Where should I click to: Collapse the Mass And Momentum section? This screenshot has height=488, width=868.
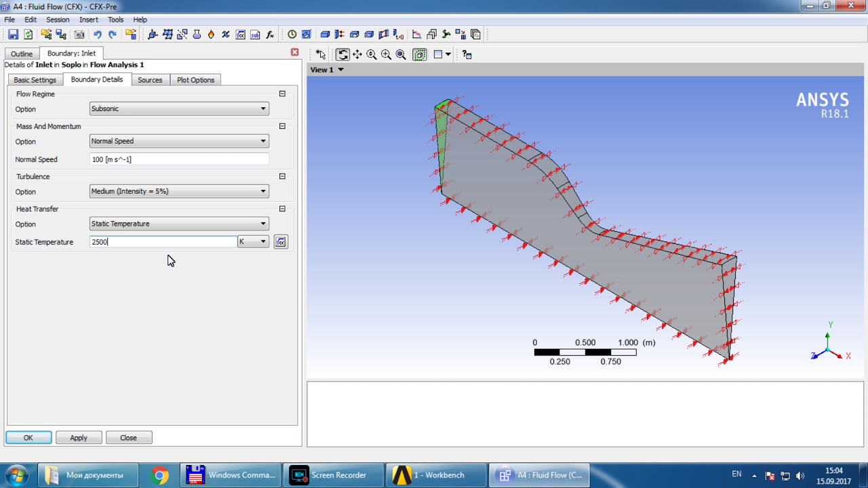point(282,126)
